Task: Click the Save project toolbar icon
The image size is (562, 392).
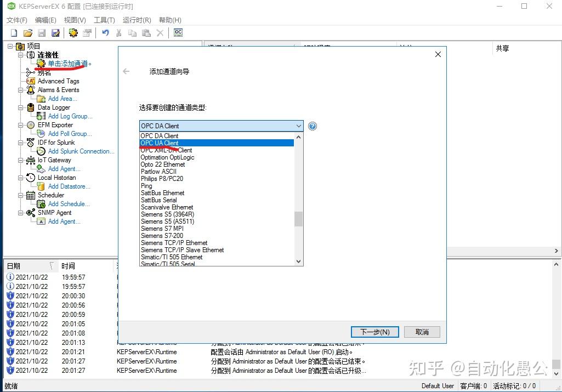Action: click(42, 32)
